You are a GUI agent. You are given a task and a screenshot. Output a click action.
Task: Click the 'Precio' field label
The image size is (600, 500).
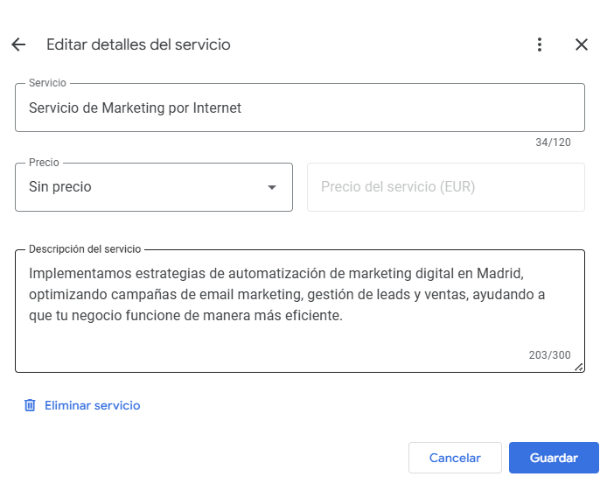point(44,163)
